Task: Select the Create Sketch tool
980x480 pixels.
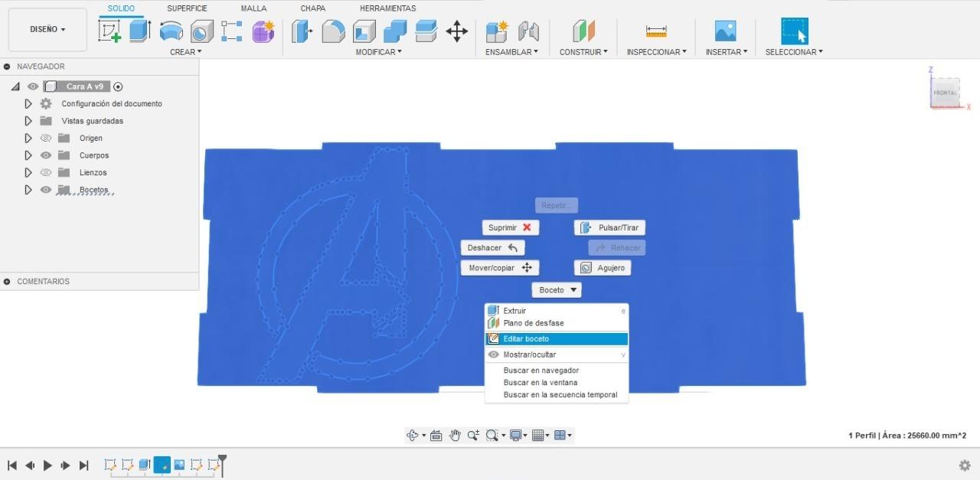Action: (110, 31)
